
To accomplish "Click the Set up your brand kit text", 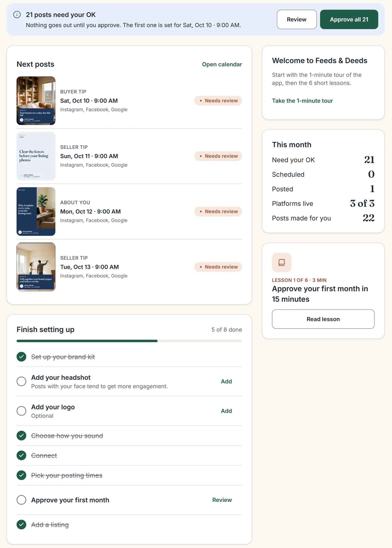I will click(x=63, y=357).
